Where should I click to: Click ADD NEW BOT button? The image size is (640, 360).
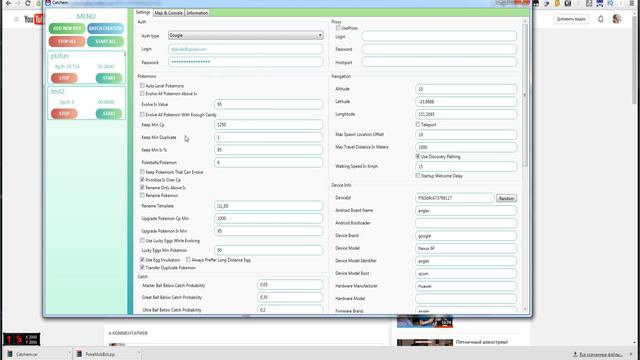(67, 29)
